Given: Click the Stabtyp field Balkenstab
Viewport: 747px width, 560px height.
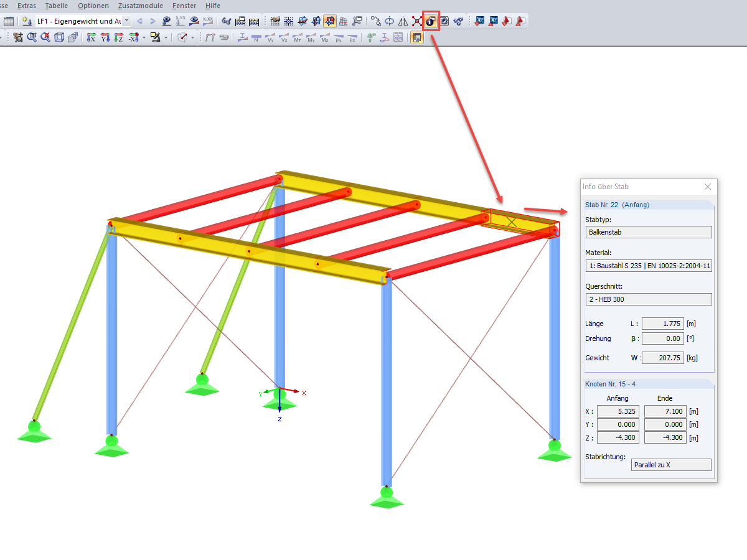Looking at the screenshot, I should pos(649,232).
